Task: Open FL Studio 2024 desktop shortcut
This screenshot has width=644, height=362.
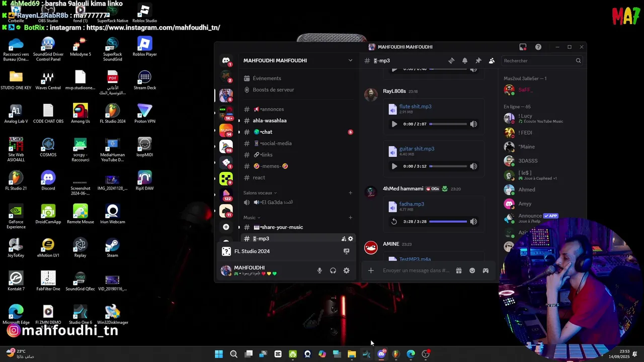Action: [112, 114]
